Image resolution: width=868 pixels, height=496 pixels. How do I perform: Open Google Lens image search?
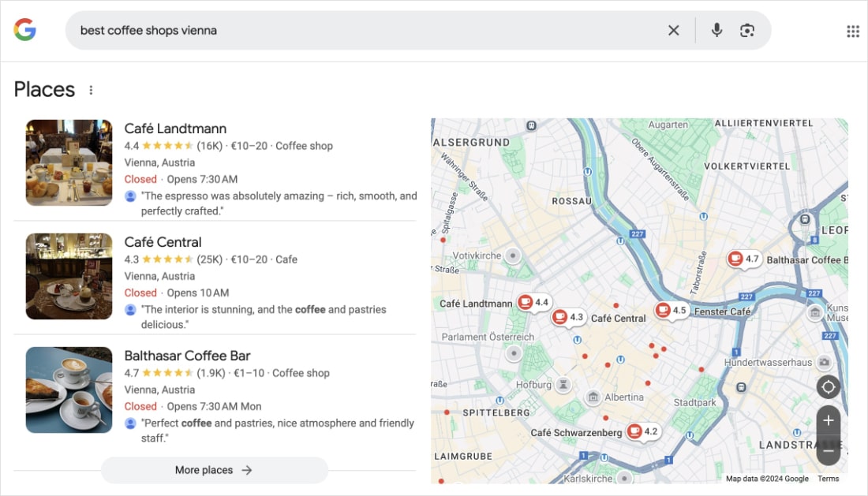747,30
